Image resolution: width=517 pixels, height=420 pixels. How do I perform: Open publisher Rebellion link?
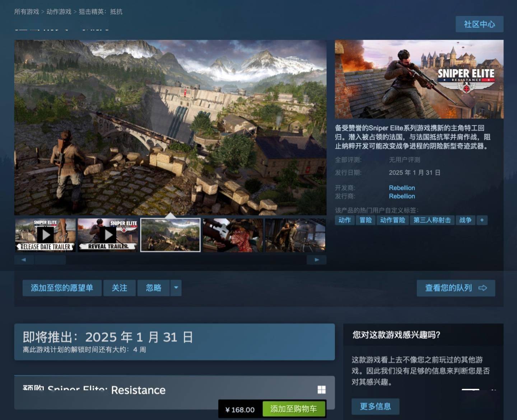[402, 196]
